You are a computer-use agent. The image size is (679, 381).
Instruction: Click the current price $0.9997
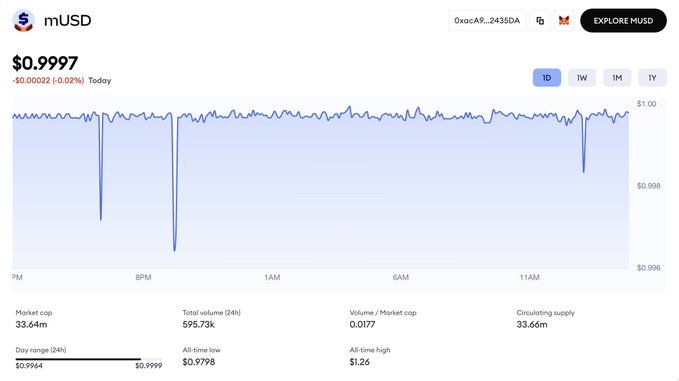(x=45, y=63)
